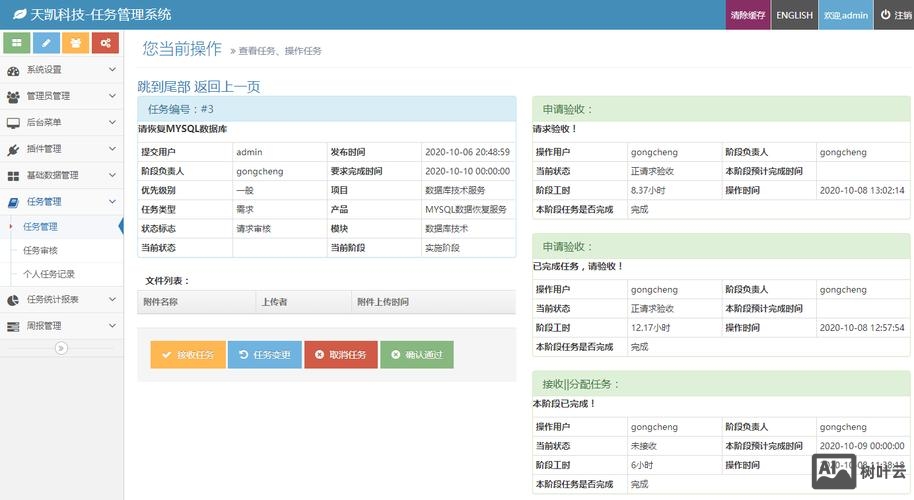Click the plug icon beside 插件管理
This screenshot has width=914, height=500.
click(13, 150)
